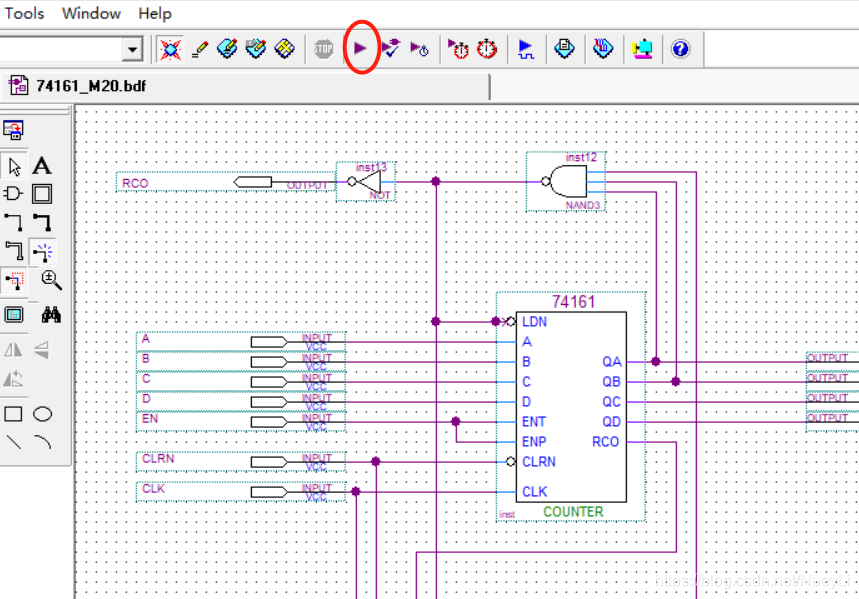Select the 74161 counter block
The width and height of the screenshot is (859, 599).
(571, 407)
